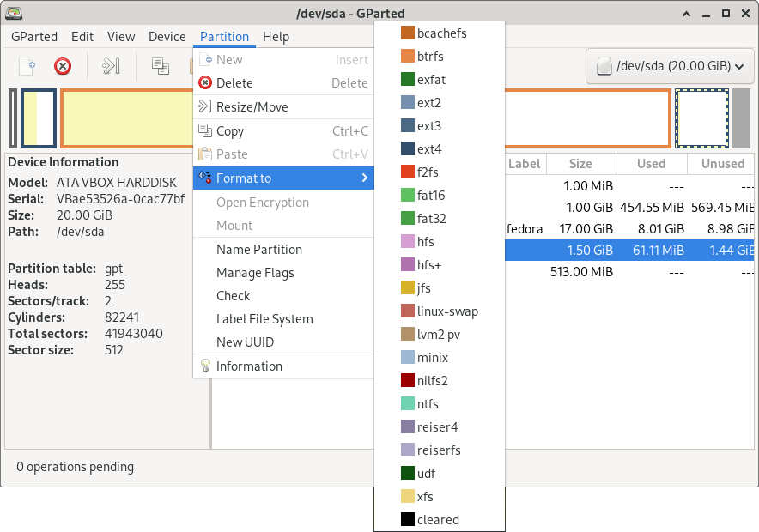This screenshot has width=759, height=532.
Task: Open the View menu in menu bar
Action: [x=121, y=37]
